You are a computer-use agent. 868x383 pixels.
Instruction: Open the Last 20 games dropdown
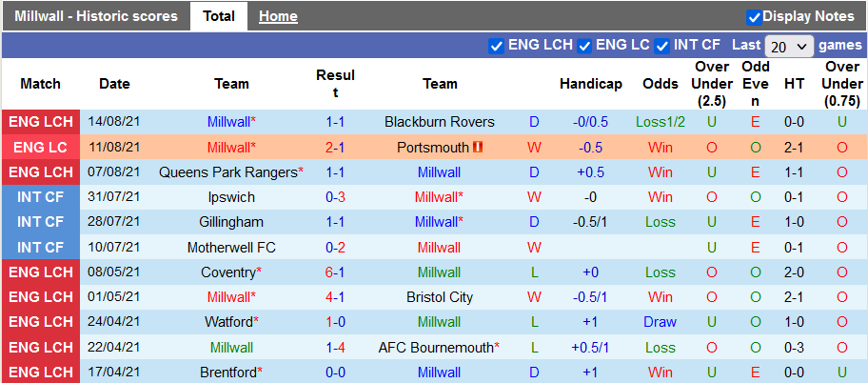coord(789,46)
